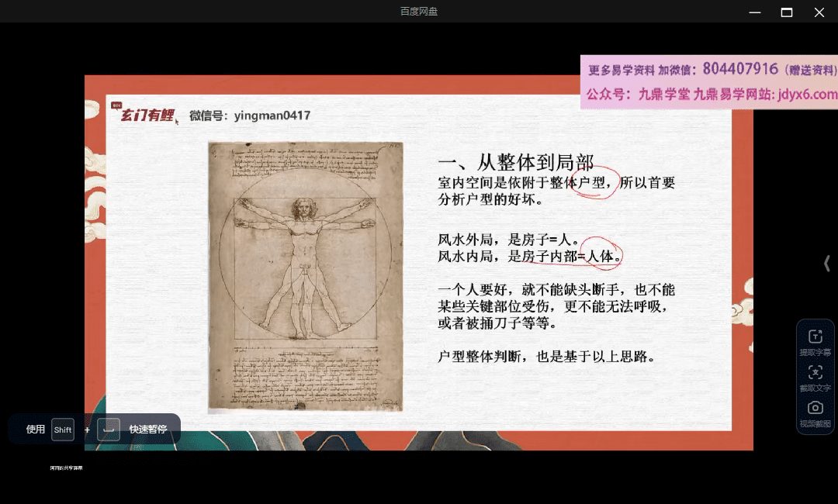This screenshot has height=504, width=838.
Task: Expand the right side panel chevron
Action: [x=827, y=264]
